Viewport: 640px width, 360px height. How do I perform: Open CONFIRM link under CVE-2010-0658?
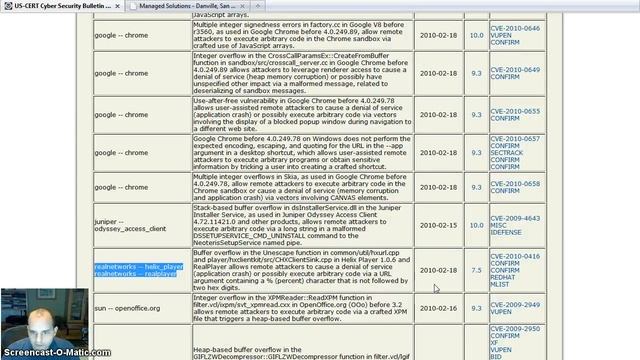point(505,191)
